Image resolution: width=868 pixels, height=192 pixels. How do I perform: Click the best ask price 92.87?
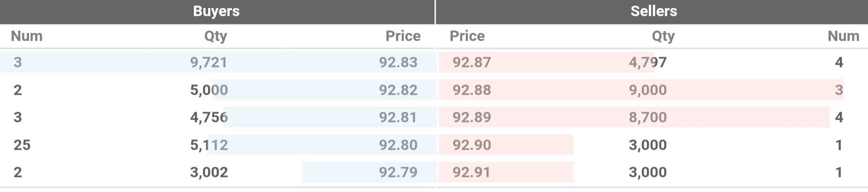click(472, 62)
